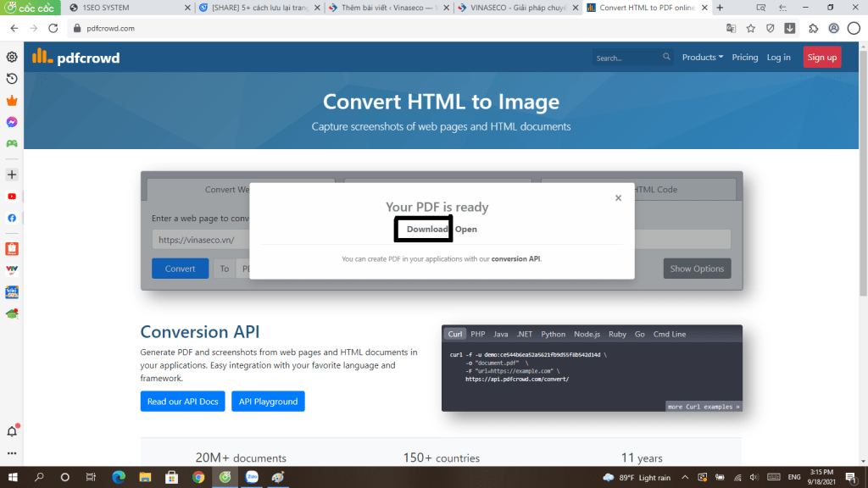Open the sidebar Settings gear

point(12,57)
